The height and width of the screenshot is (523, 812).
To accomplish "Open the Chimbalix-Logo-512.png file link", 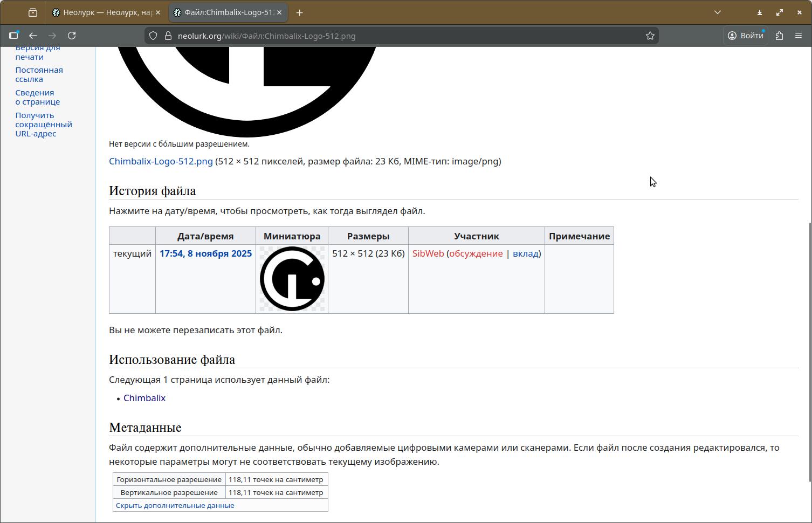I will 161,161.
